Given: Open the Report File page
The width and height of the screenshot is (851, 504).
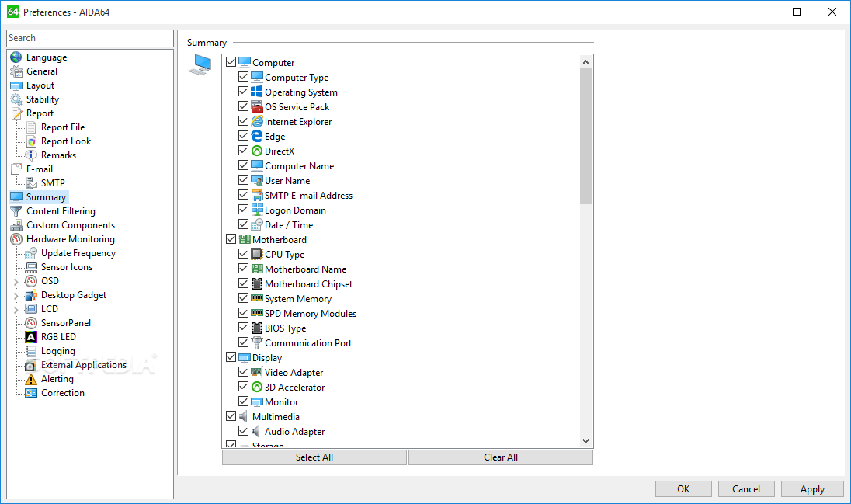Looking at the screenshot, I should tap(63, 127).
